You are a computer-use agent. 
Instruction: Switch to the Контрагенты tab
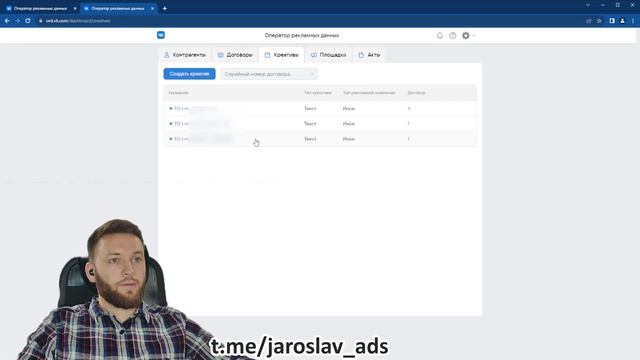tap(185, 55)
